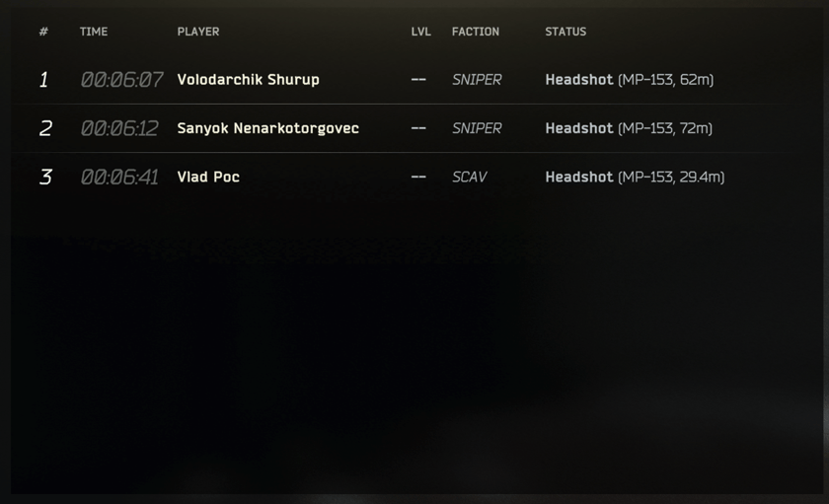Click the STATUS column header
The height and width of the screenshot is (504, 829).
point(565,32)
